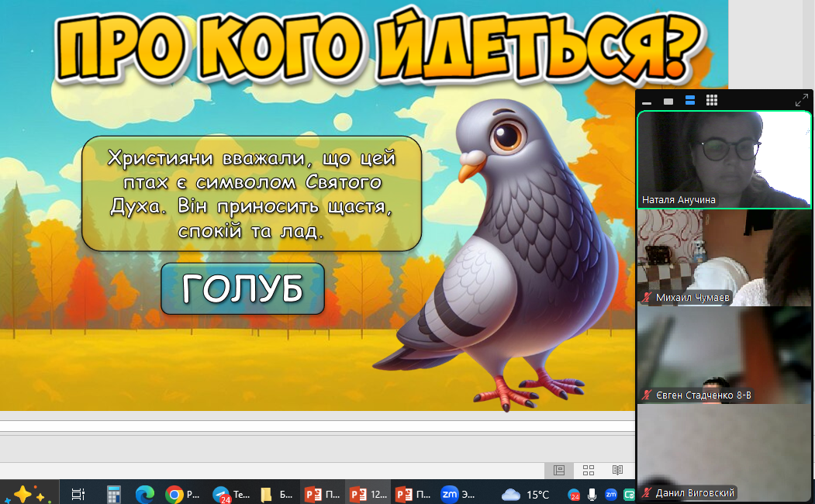Open the weather widget showing 15°C
Image resolution: width=815 pixels, height=504 pixels.
[x=526, y=494]
